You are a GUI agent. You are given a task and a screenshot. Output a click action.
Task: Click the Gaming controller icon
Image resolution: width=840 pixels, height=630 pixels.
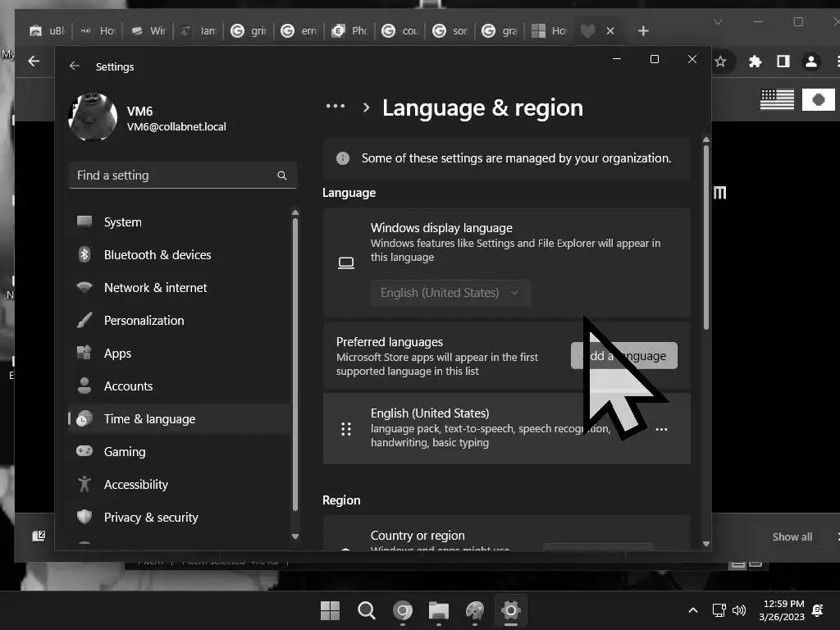[x=84, y=451]
